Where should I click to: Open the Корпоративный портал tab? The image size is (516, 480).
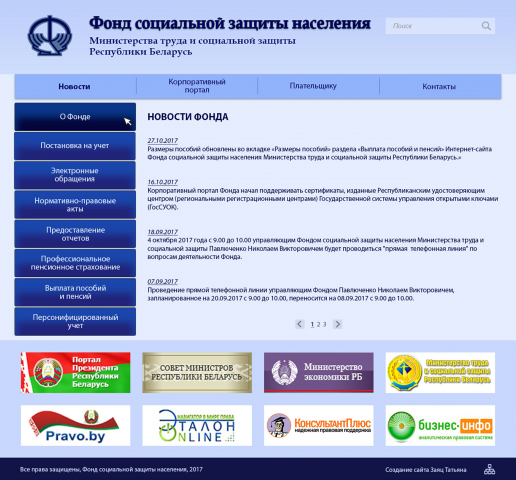tap(197, 86)
